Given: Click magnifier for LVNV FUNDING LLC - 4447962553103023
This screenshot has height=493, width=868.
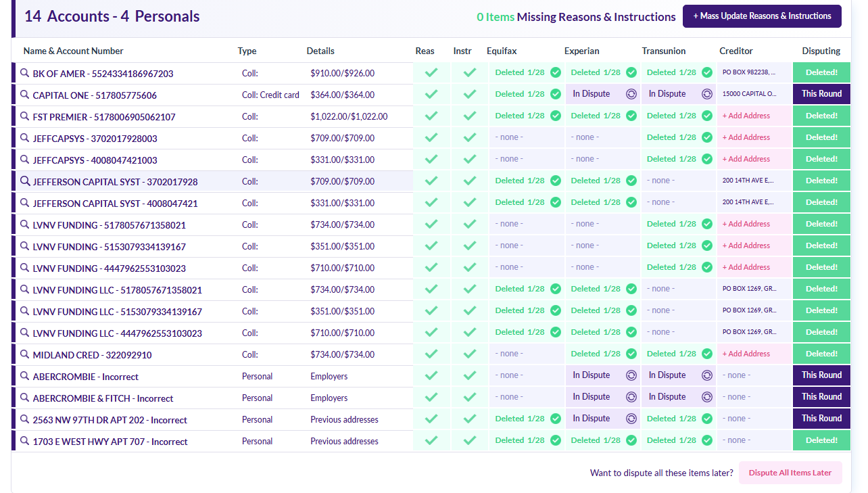Looking at the screenshot, I should [x=25, y=333].
